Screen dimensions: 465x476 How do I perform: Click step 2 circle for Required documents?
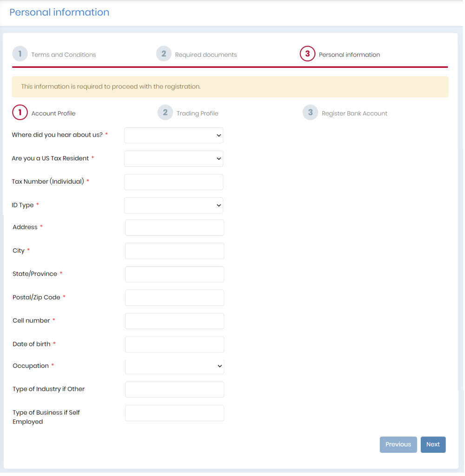point(164,54)
